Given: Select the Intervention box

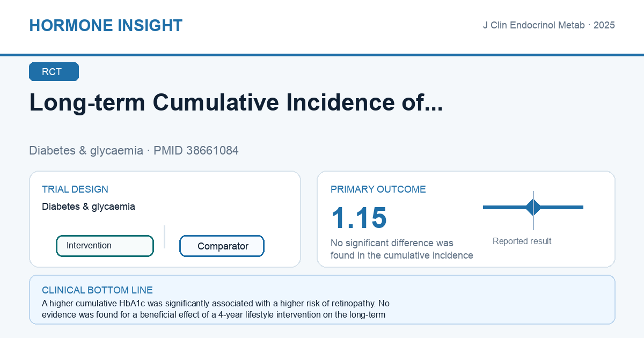Looking at the screenshot, I should (x=105, y=246).
